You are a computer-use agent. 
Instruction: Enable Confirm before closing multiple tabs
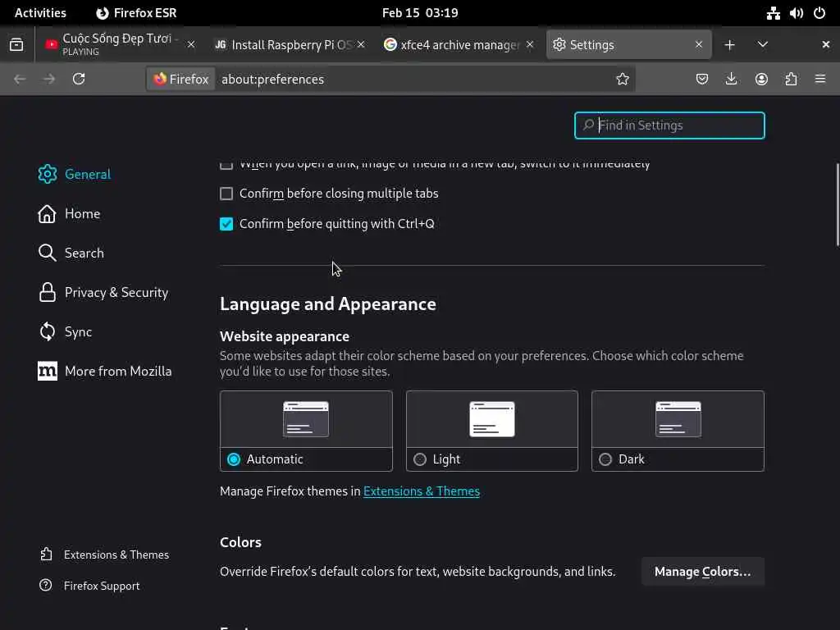[226, 194]
